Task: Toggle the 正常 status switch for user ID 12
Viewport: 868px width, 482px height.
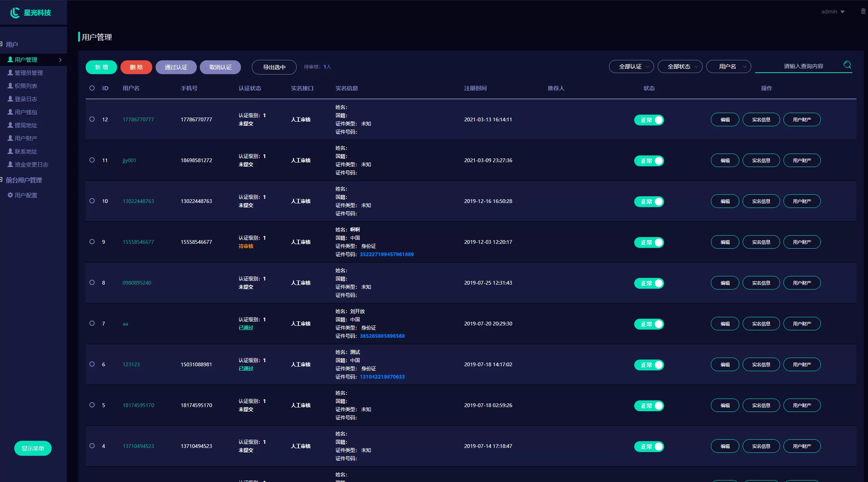Action: pos(649,120)
